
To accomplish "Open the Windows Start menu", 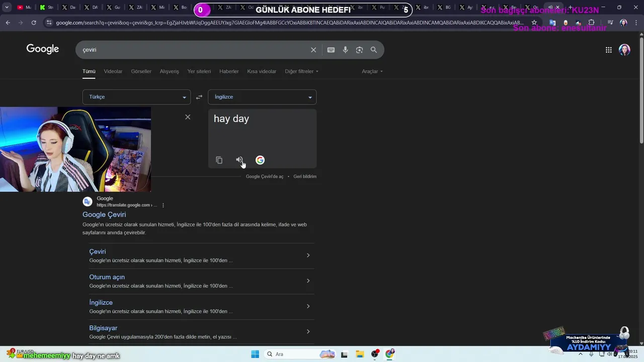I will 255,354.
